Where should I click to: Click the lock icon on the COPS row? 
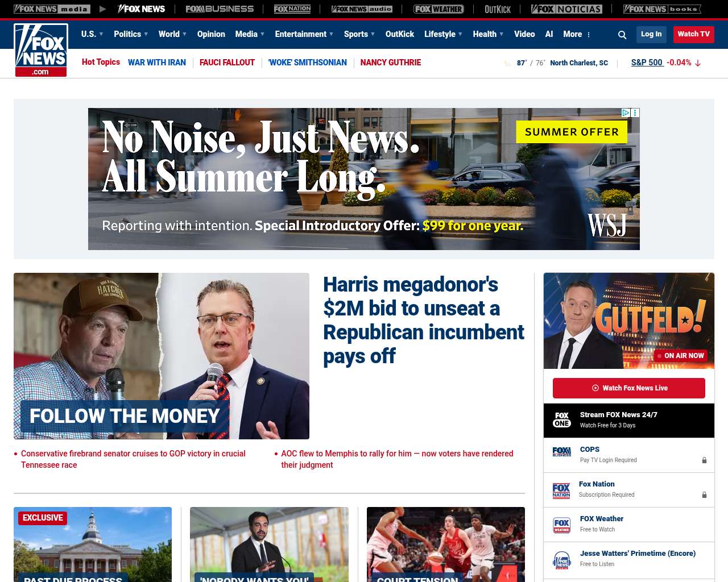(x=704, y=460)
